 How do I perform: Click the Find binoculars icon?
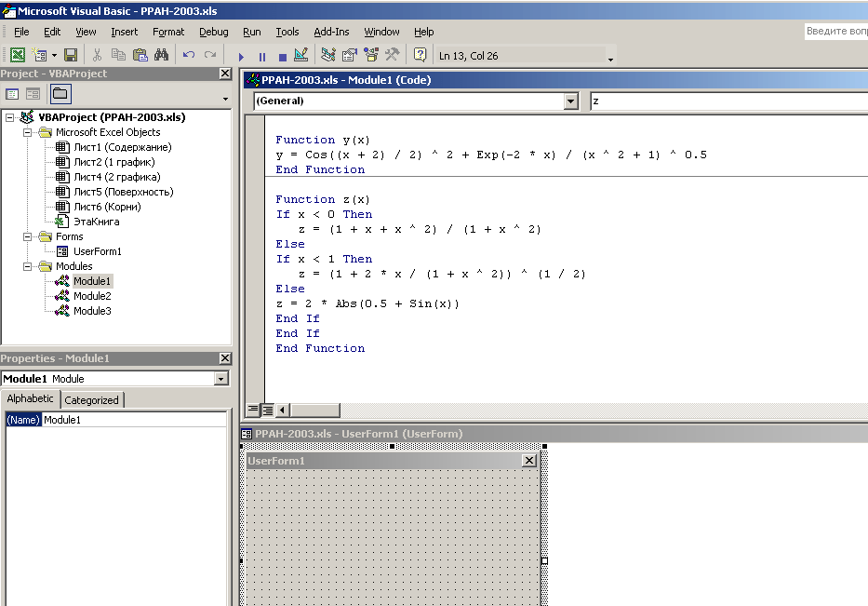(x=160, y=56)
